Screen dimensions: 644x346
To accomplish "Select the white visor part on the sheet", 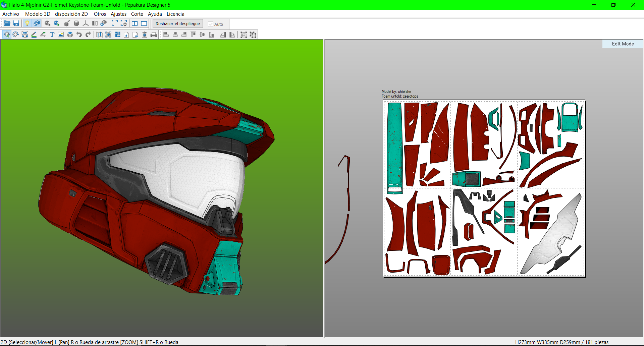I will click(553, 235).
